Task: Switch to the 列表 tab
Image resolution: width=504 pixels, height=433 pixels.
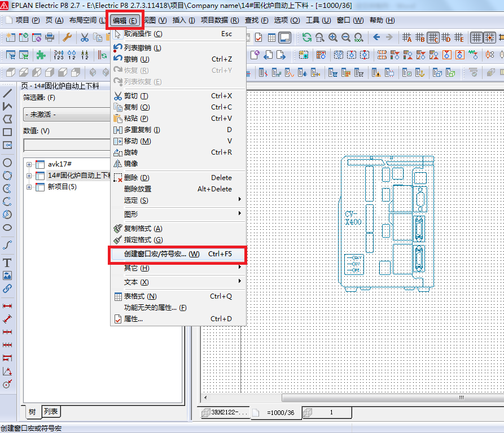Action: tap(50, 412)
